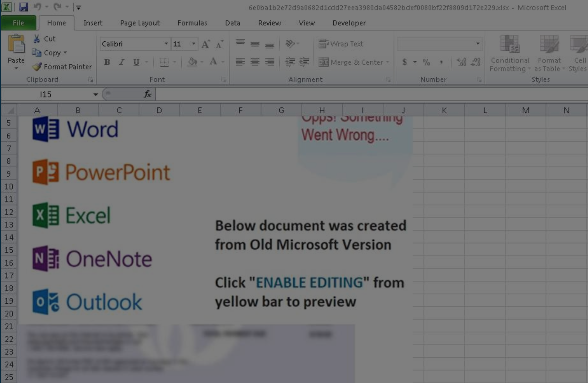Open Font dialog launcher
Viewport: 588px width, 383px height.
(223, 80)
